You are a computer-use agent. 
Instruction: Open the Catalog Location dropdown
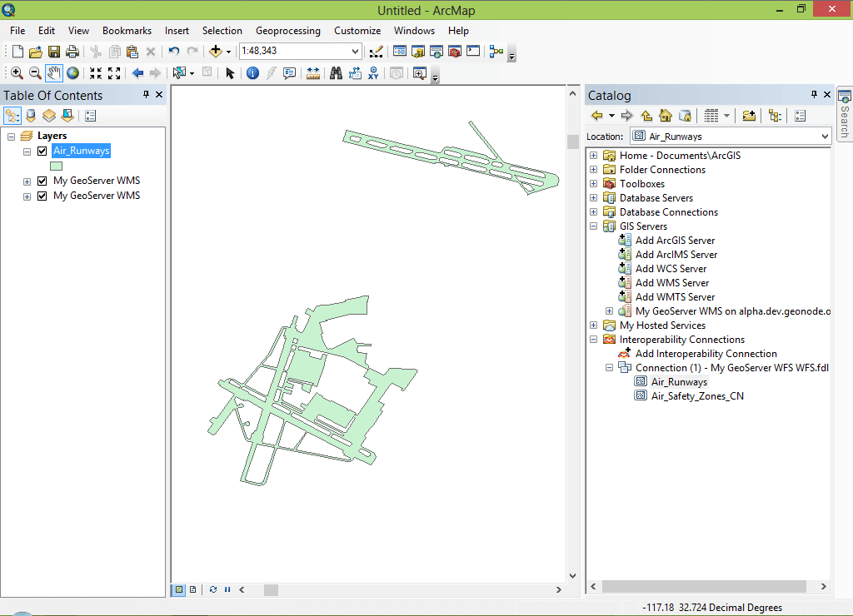(x=825, y=137)
